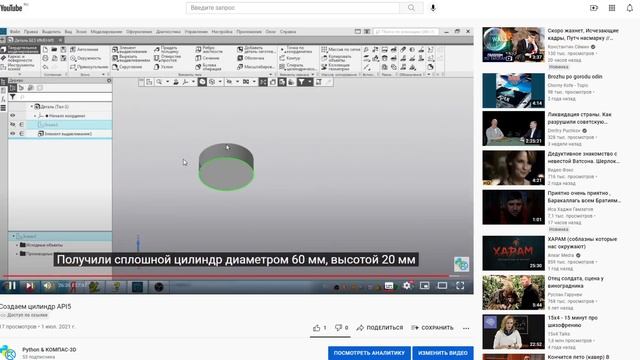Screen dimensions: 640x360
Task: Click the filter funnel icon in tree panel
Action: coord(13,97)
